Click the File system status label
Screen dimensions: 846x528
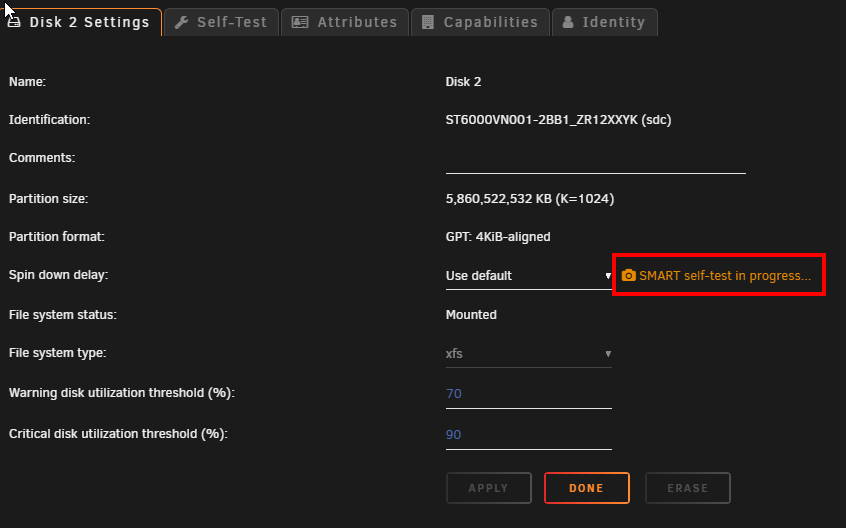click(63, 315)
